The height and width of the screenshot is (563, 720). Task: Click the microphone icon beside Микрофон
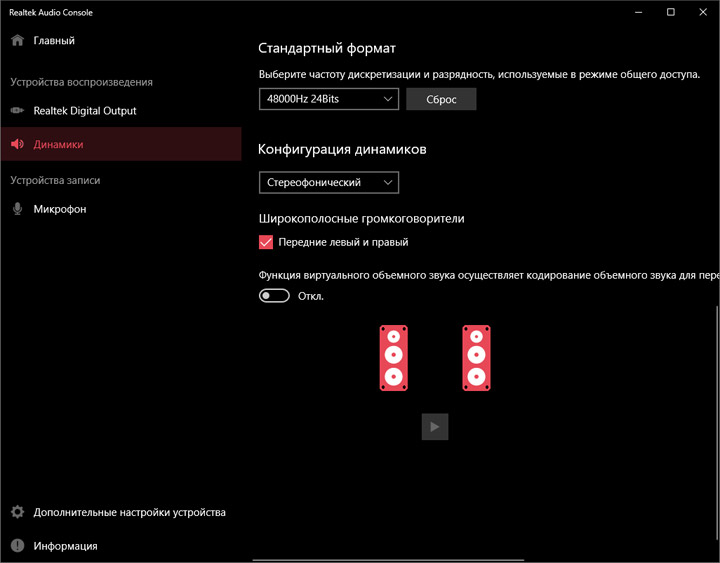(17, 209)
